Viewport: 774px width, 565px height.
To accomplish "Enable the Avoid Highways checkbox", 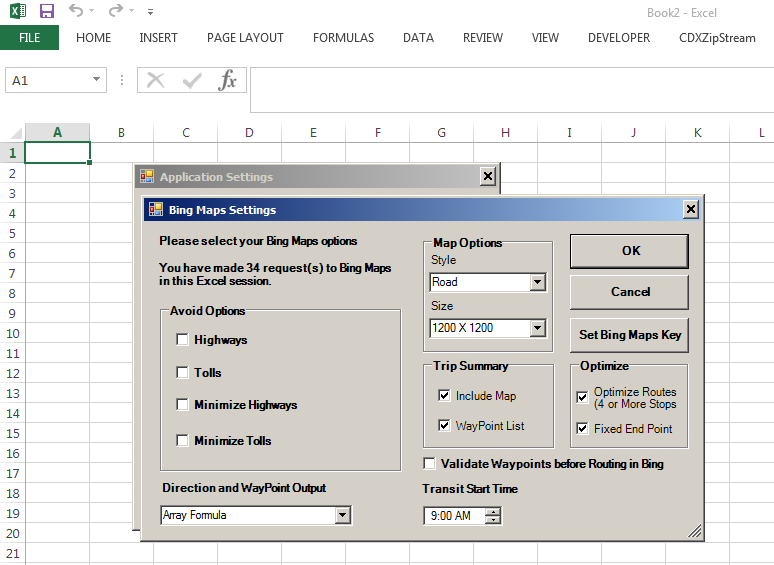I will (182, 339).
